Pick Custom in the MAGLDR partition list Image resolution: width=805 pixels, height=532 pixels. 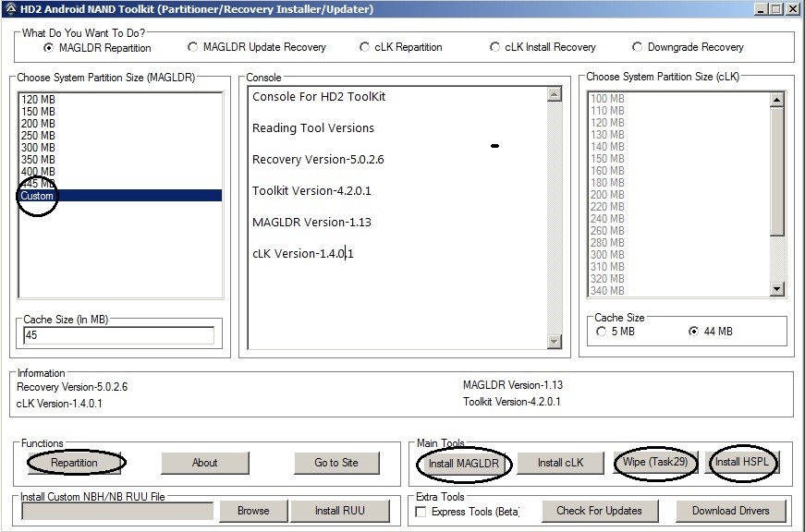tap(38, 196)
